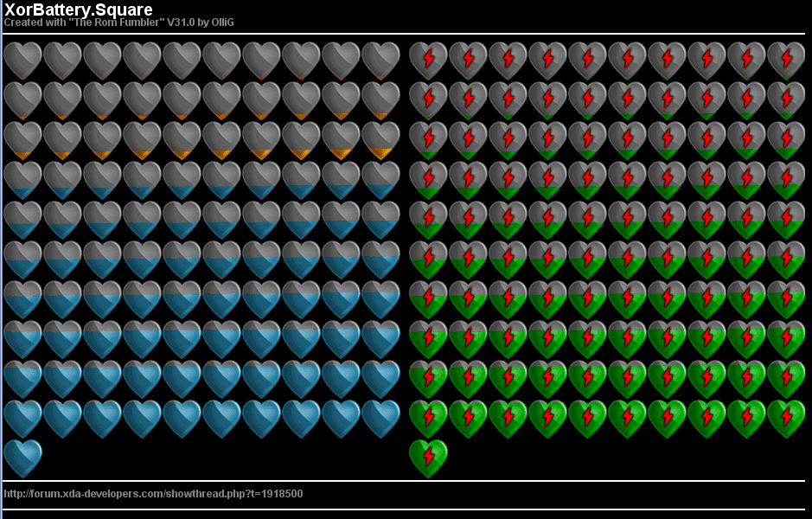This screenshot has width=812, height=519.
Task: Pick the first charging heart in the top row
Action: pos(428,61)
